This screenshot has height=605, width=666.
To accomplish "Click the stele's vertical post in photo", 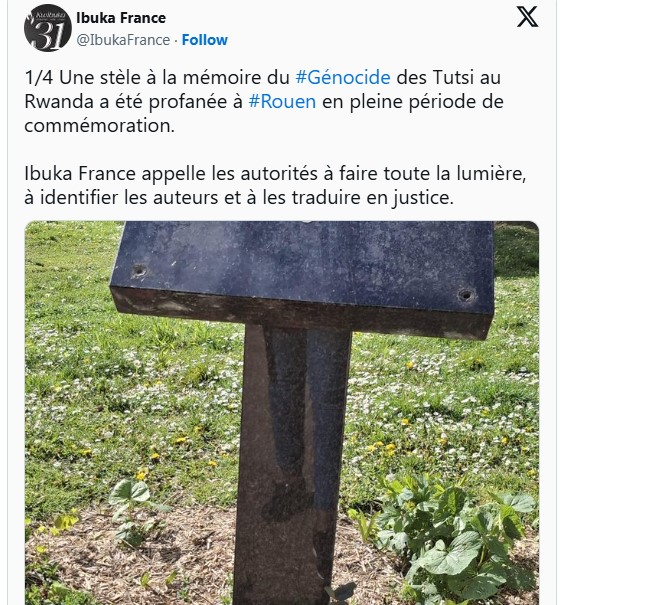I will pos(293,463).
